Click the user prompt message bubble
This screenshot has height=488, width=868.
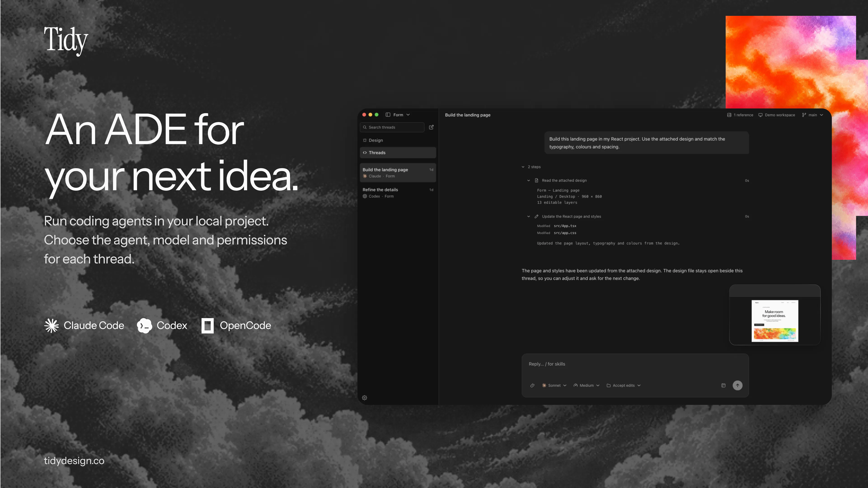pyautogui.click(x=646, y=143)
